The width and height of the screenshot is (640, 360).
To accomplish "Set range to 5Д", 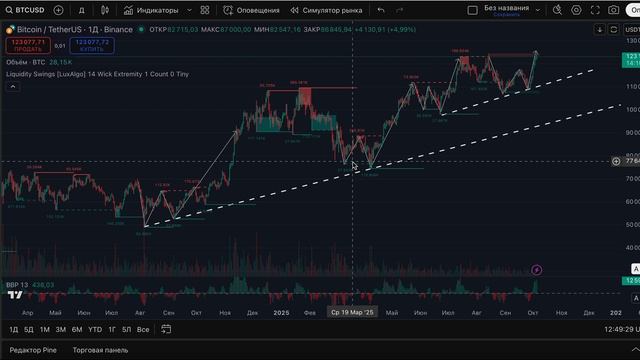I will (29, 329).
